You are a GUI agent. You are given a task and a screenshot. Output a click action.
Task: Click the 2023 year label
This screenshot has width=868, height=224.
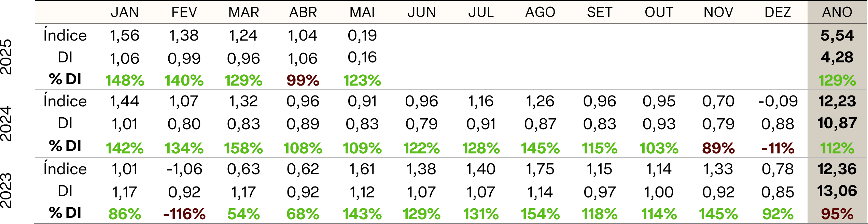click(x=7, y=191)
